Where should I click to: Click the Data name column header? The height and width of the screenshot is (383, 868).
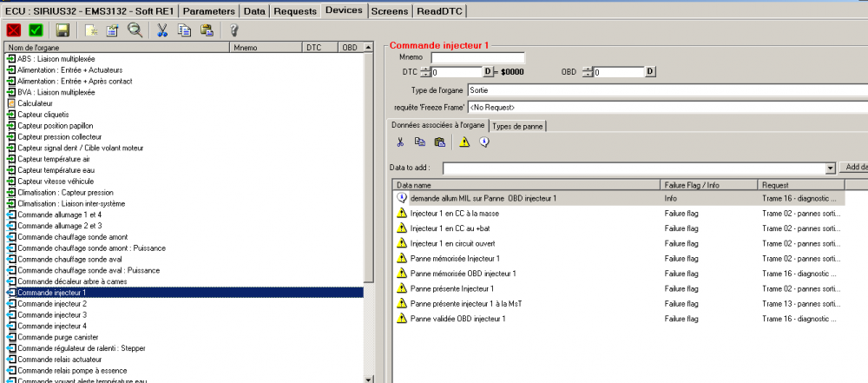[527, 185]
